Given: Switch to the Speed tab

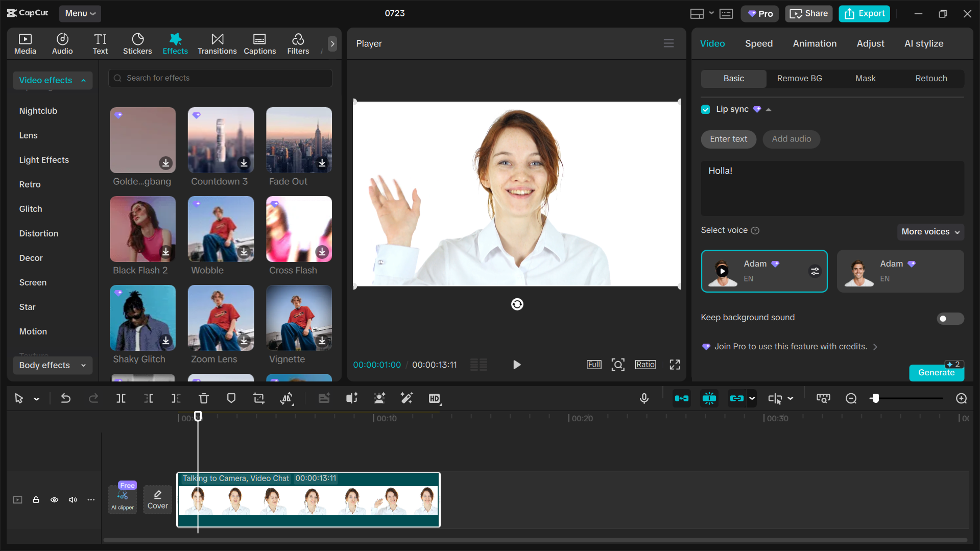Looking at the screenshot, I should [x=758, y=43].
